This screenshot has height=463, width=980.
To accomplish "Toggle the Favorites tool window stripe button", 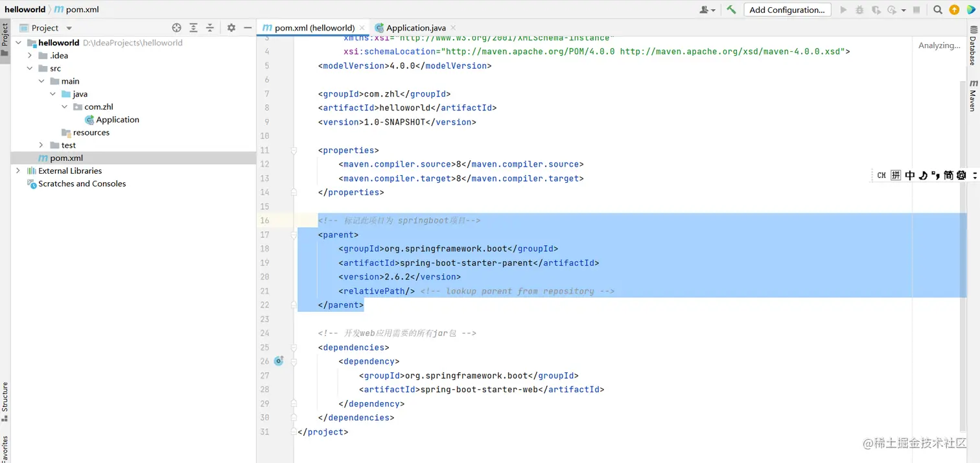I will [x=5, y=449].
